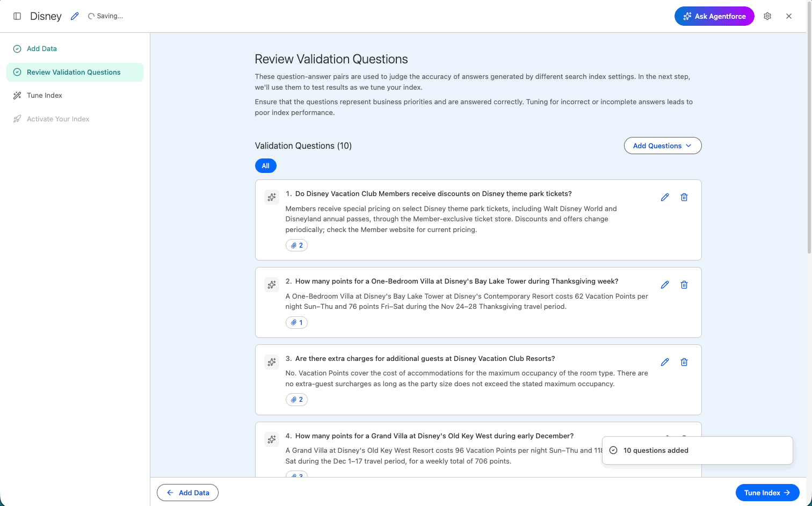The image size is (812, 506).
Task: Click question 2 text about Thanksgiving week
Action: pyautogui.click(x=456, y=281)
